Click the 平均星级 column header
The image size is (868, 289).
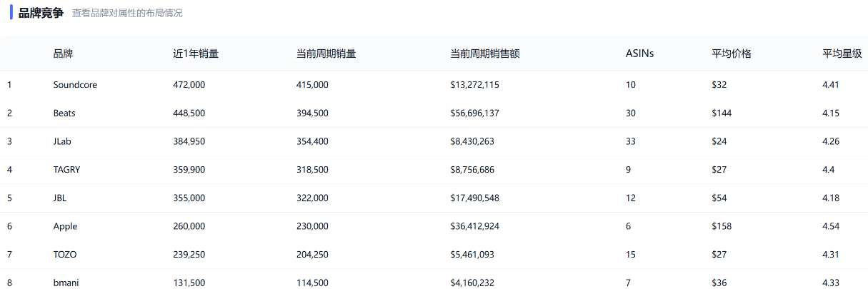pyautogui.click(x=842, y=54)
